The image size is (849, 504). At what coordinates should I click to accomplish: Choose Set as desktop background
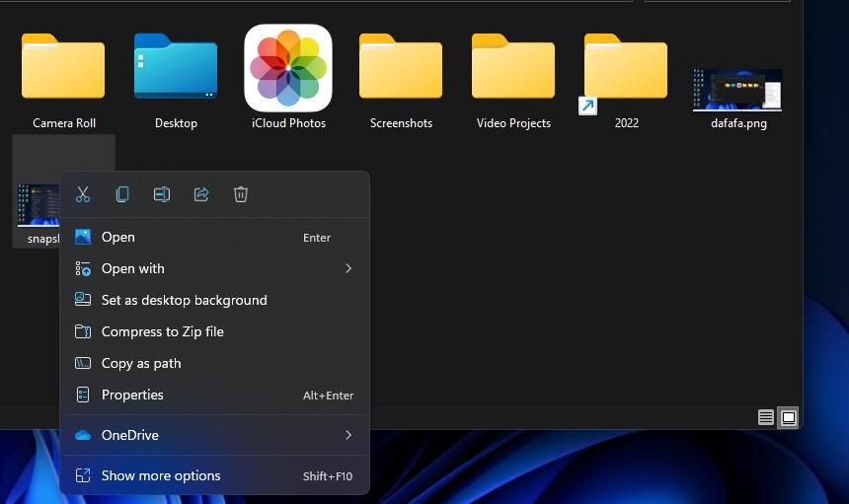(x=214, y=300)
